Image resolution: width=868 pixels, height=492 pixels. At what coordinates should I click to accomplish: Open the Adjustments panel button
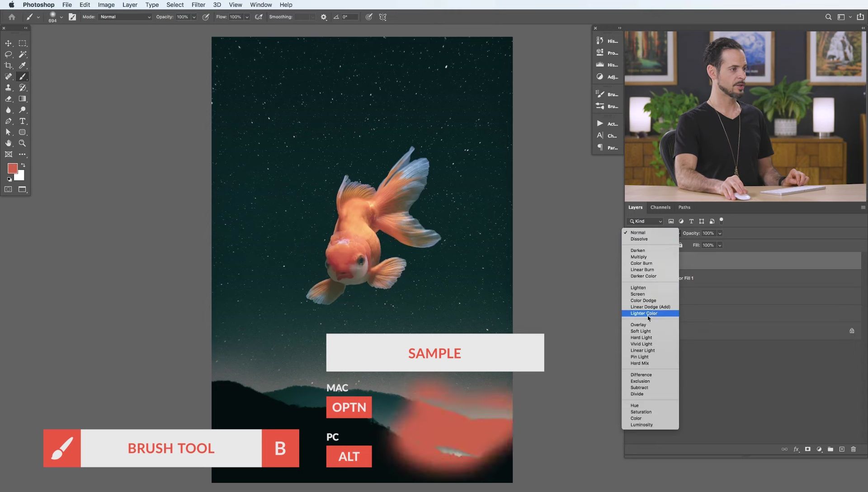(607, 77)
